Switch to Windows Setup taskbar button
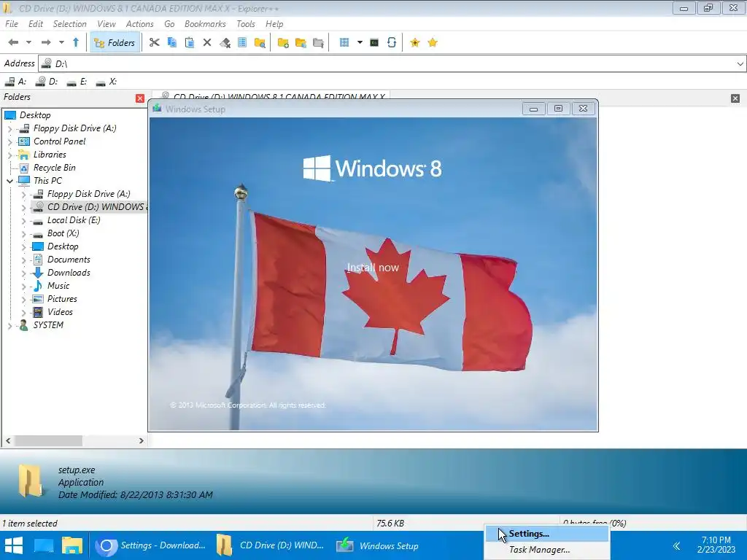This screenshot has width=747, height=560. (x=377, y=545)
